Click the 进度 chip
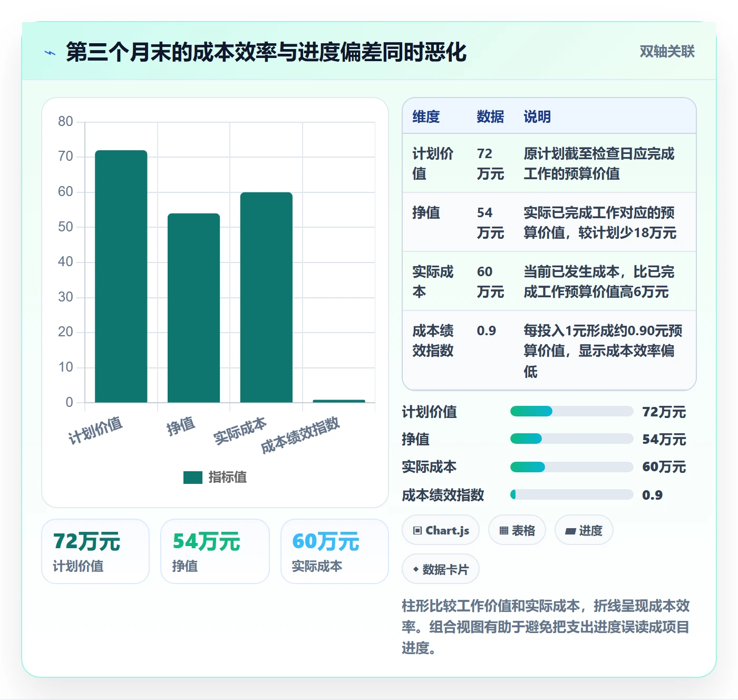 [x=584, y=530]
